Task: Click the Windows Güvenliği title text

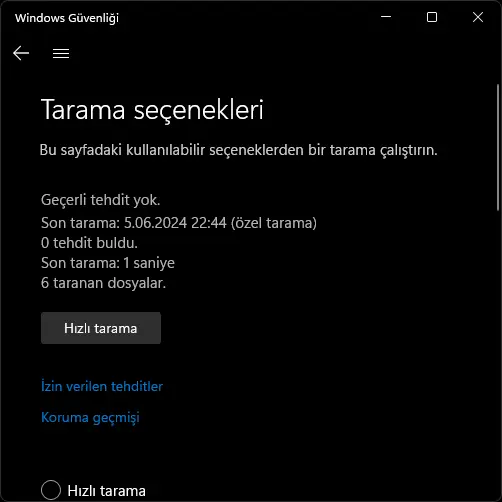Action: pos(67,18)
